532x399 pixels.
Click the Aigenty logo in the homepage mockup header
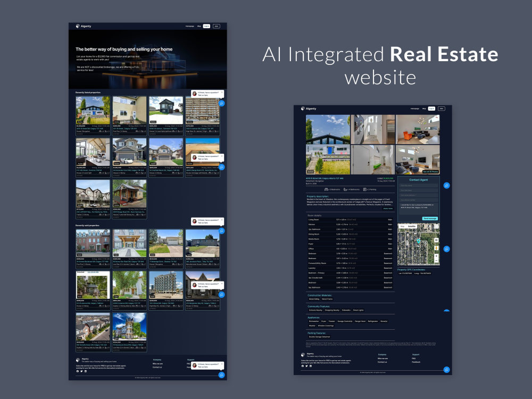click(x=84, y=26)
